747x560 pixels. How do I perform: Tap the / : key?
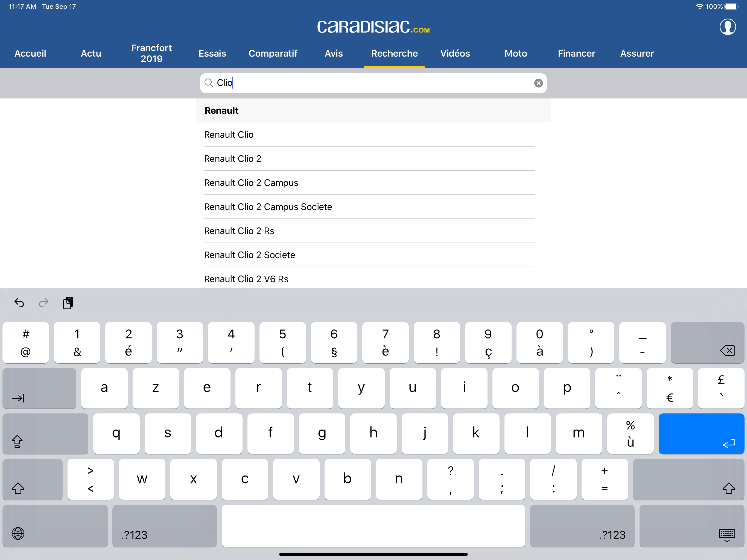click(x=553, y=479)
